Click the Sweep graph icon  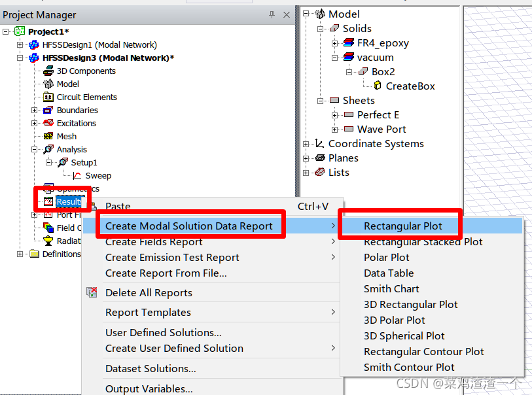(x=77, y=176)
